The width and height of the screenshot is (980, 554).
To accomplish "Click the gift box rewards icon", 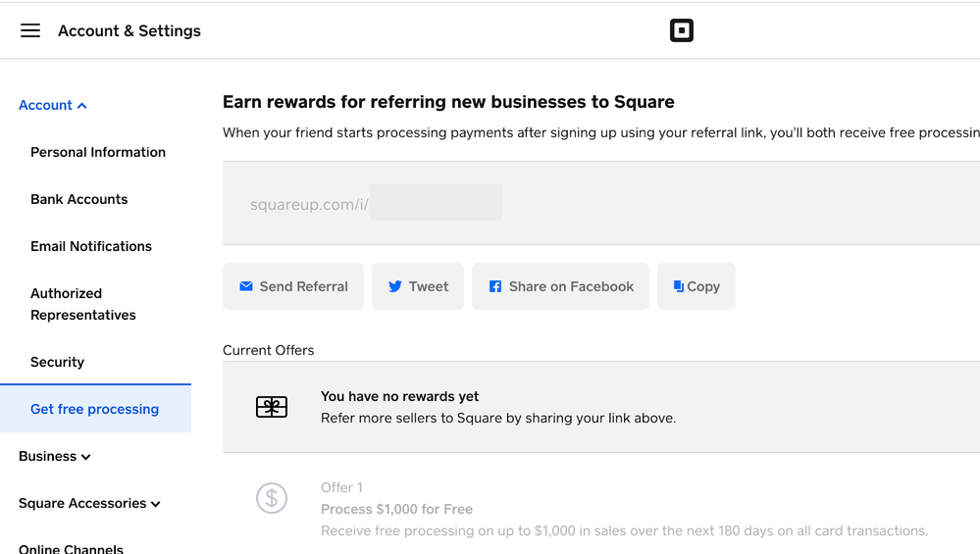I will coord(272,408).
